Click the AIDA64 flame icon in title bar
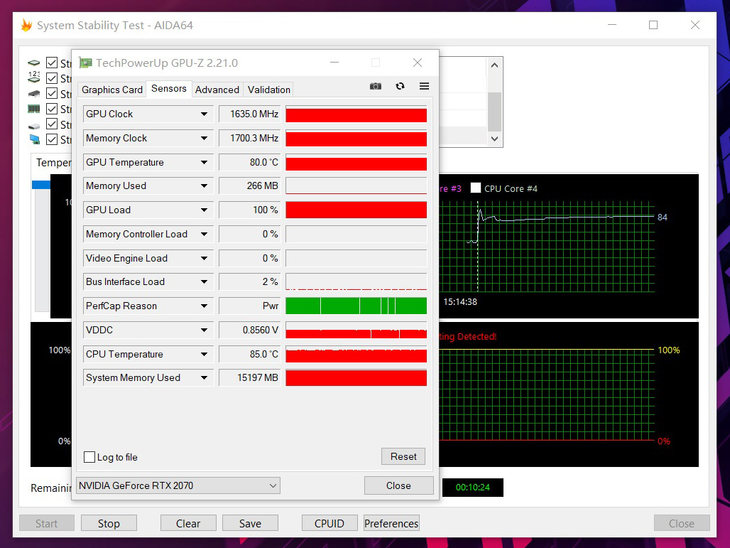 [27, 25]
